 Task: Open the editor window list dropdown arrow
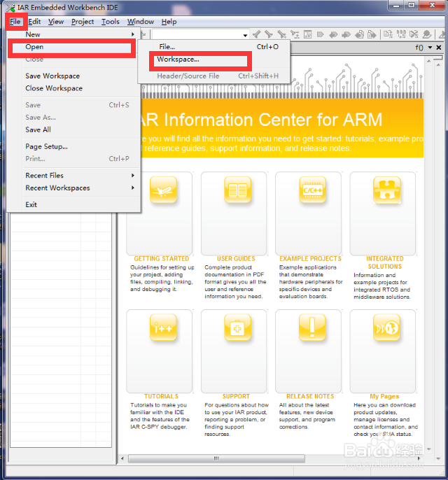click(430, 48)
